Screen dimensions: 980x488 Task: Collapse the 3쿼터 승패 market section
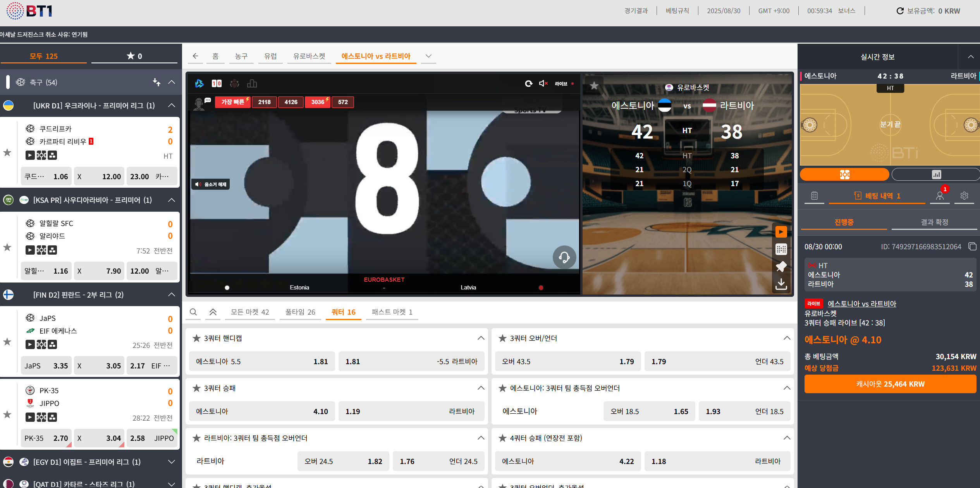click(x=481, y=388)
